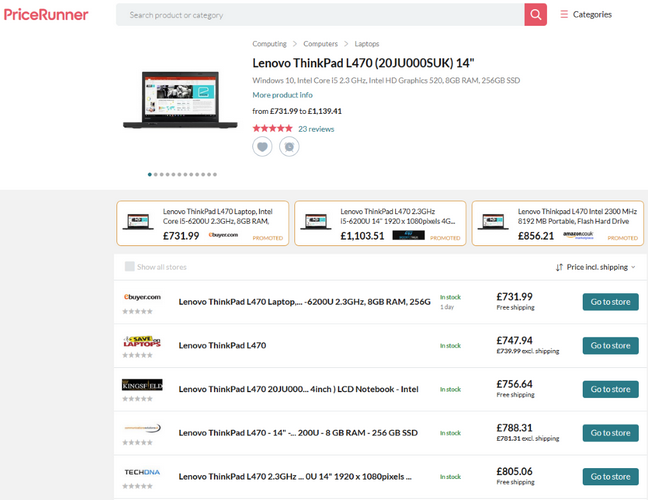Click the Save on Laptops store logo

pos(142,341)
